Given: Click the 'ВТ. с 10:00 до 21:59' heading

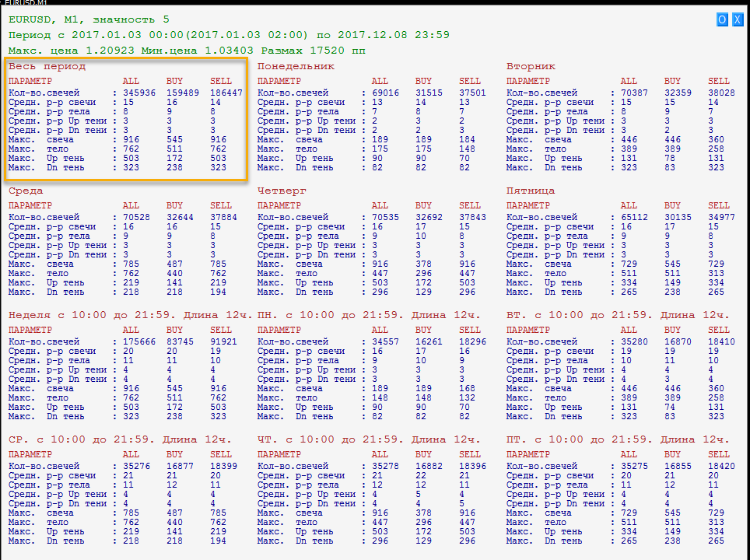Looking at the screenshot, I should pos(618,315).
